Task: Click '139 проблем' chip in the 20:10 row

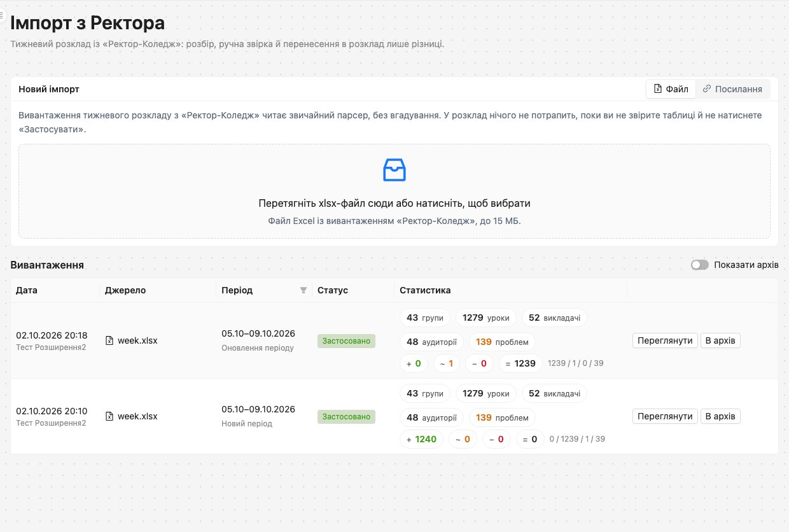Action: (x=502, y=417)
